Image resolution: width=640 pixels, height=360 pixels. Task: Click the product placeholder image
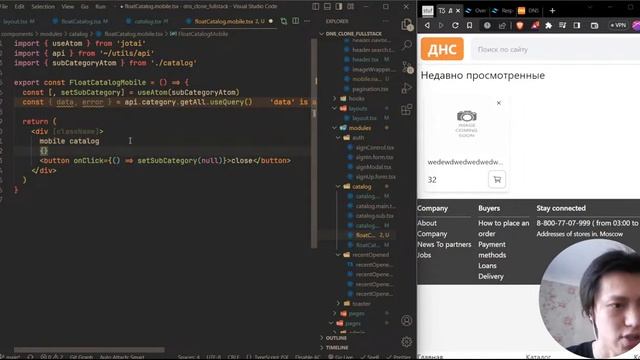pyautogui.click(x=467, y=124)
